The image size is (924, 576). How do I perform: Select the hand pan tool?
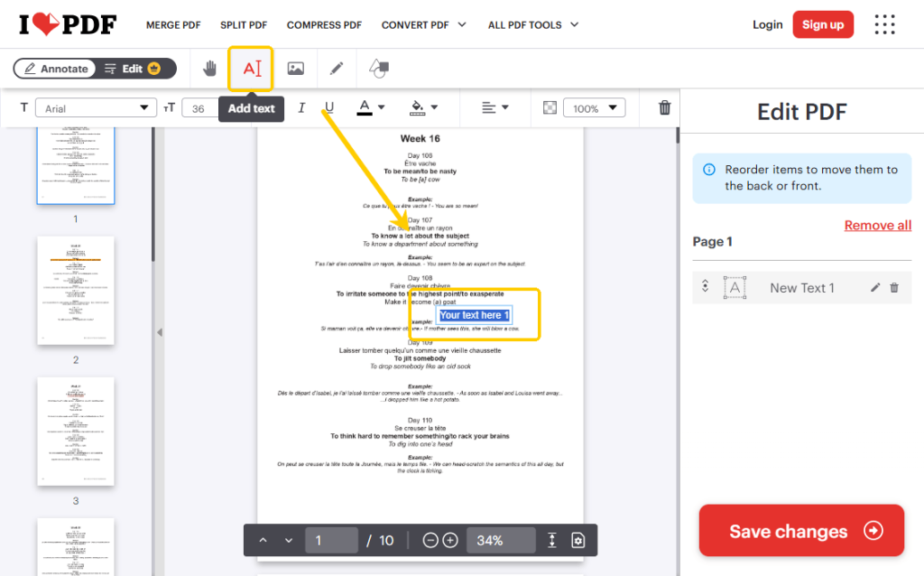[x=209, y=69]
